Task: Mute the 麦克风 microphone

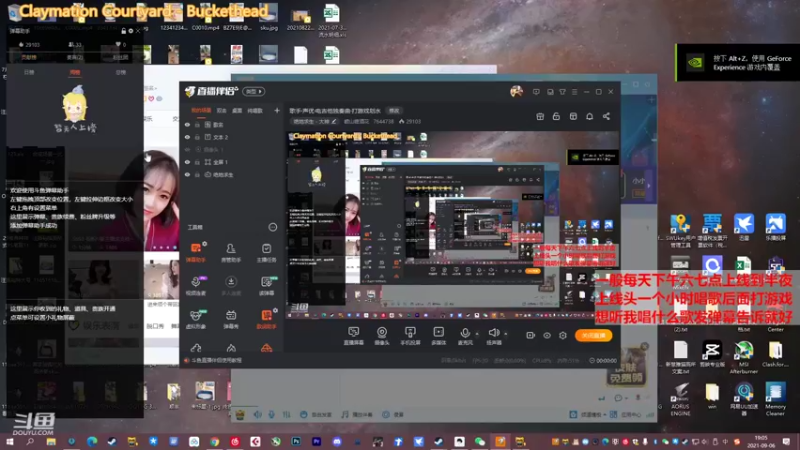Action: pos(465,336)
